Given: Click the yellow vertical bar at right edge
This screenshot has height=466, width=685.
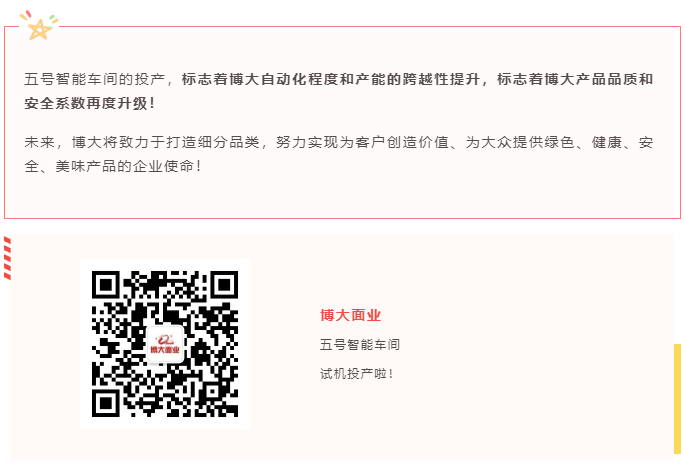Looking at the screenshot, I should [x=678, y=399].
